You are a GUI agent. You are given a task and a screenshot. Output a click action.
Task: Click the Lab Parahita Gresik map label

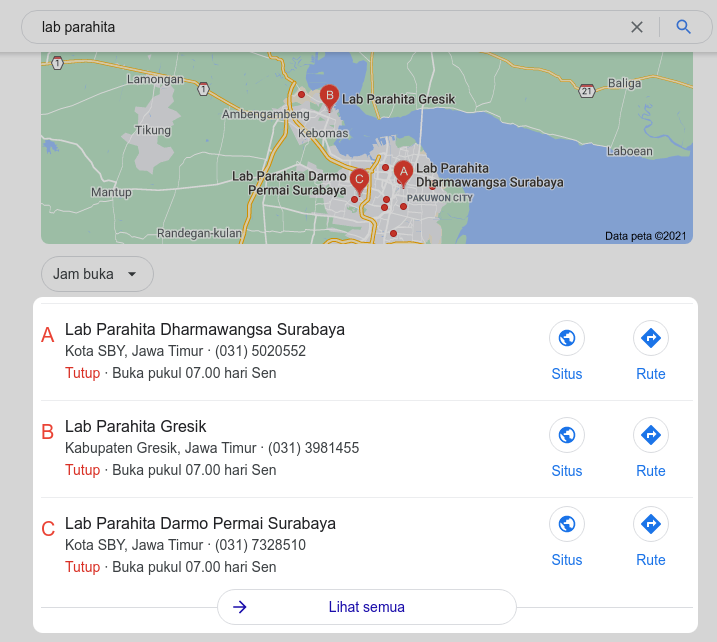[x=398, y=100]
